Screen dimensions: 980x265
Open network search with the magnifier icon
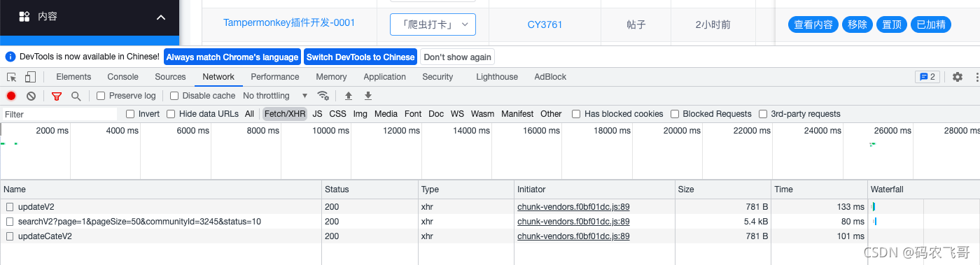[x=76, y=96]
